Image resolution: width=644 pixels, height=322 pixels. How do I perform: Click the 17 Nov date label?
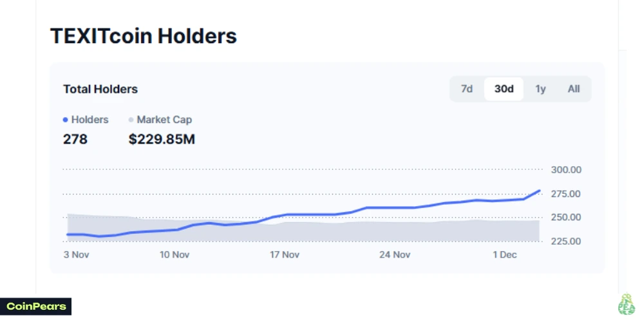(284, 254)
